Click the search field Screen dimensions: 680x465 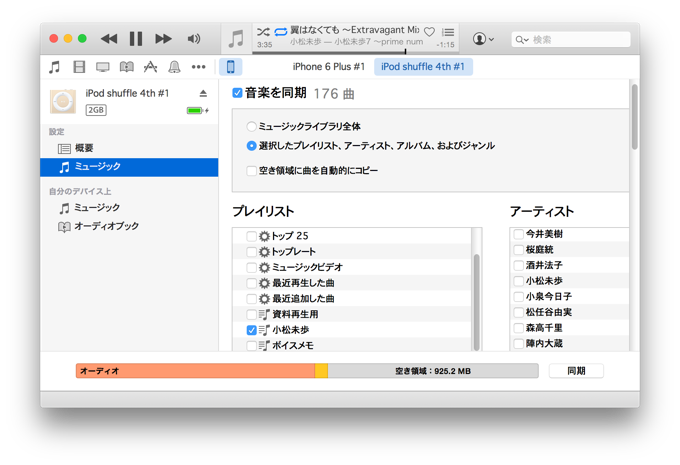[571, 39]
